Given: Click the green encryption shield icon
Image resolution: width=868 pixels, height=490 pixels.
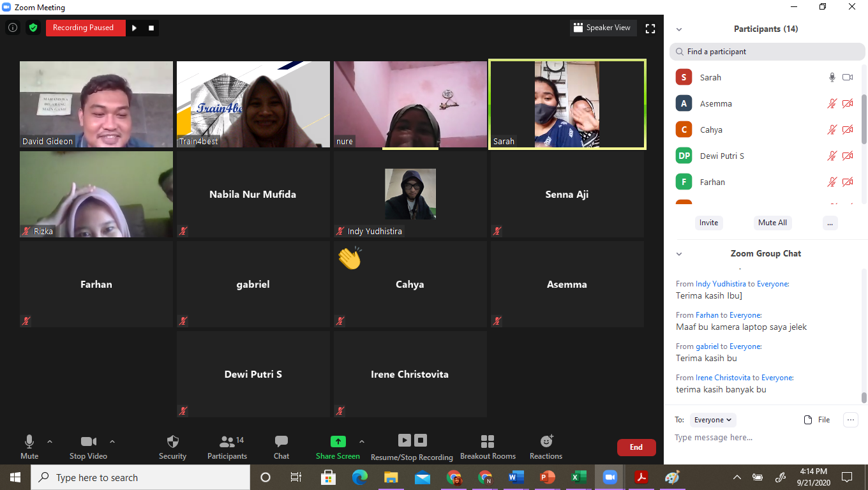Looking at the screenshot, I should (33, 28).
